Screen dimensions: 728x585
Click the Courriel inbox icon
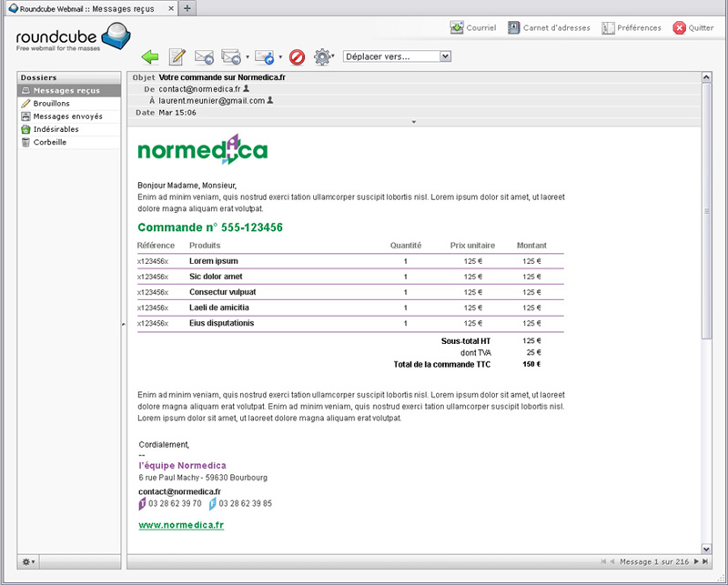(x=457, y=27)
